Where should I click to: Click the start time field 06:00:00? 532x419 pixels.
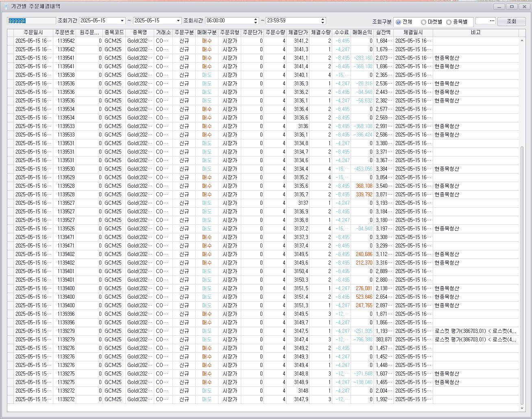229,21
